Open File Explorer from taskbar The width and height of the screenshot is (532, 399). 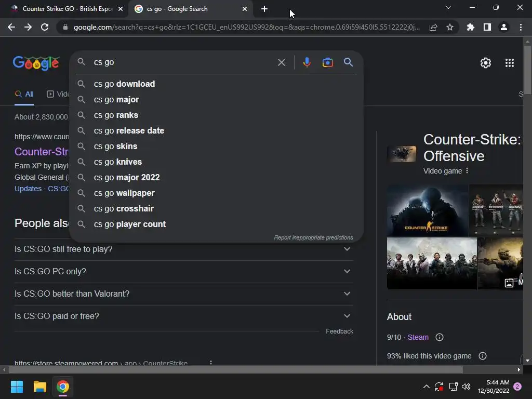(x=39, y=387)
